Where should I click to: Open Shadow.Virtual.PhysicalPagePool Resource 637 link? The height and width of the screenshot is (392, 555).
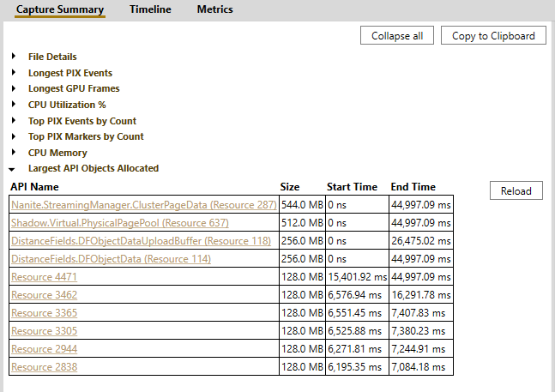[119, 223]
